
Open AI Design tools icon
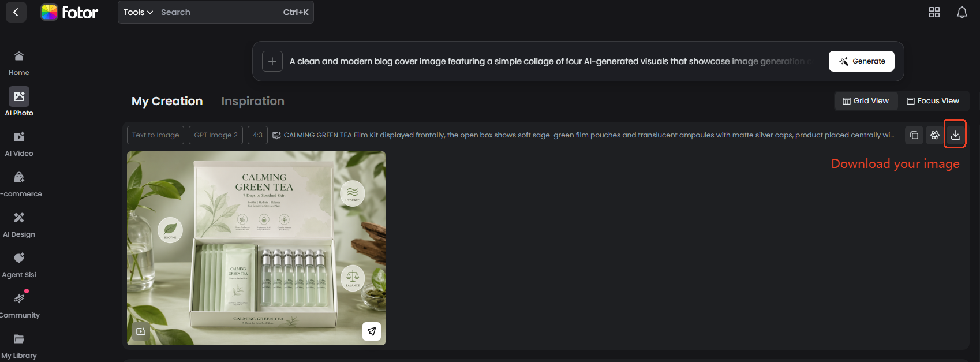19,218
